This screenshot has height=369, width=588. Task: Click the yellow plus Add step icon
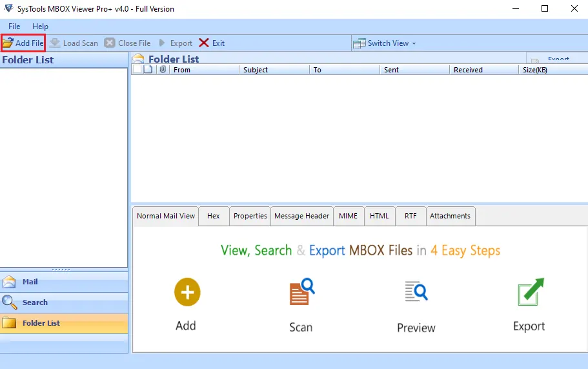point(187,292)
